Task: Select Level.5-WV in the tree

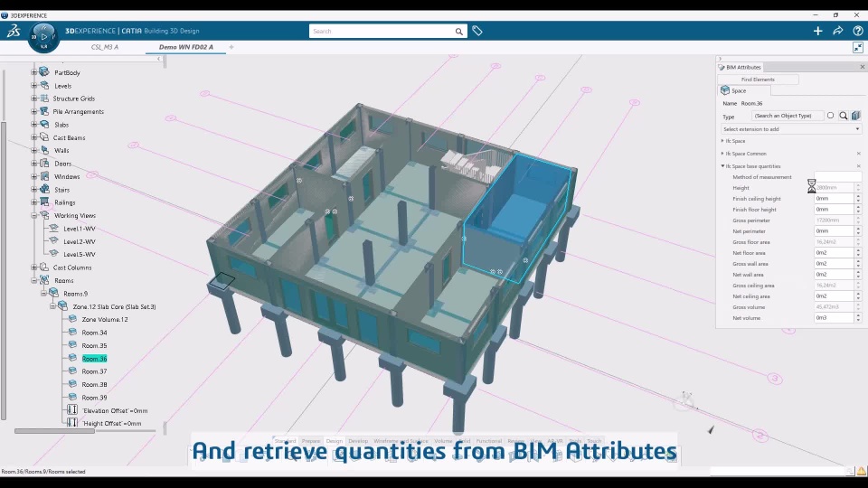Action: click(80, 255)
